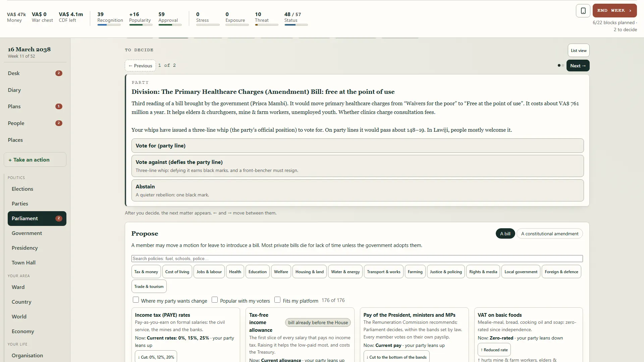Click the End Week button
This screenshot has height=362, width=644.
pyautogui.click(x=614, y=11)
